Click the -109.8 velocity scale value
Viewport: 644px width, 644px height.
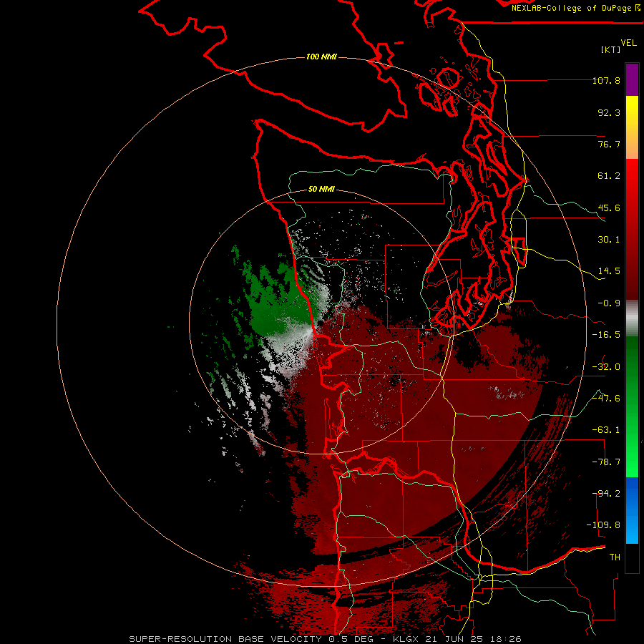click(603, 525)
